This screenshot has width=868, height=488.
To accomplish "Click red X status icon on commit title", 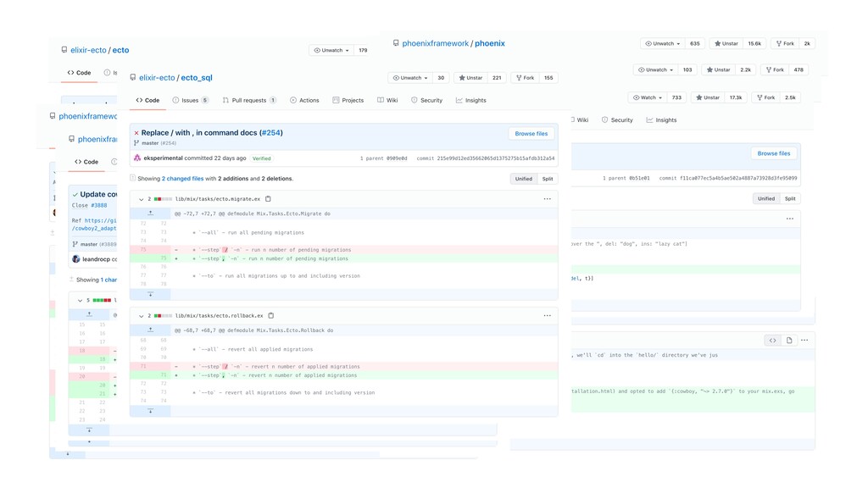I will click(136, 133).
